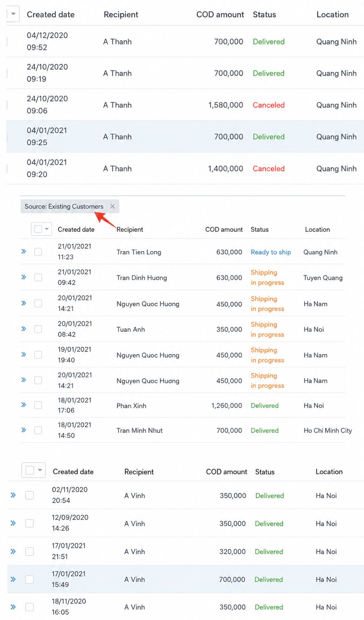Expand the Tran Minh Nhut order row

point(24,430)
